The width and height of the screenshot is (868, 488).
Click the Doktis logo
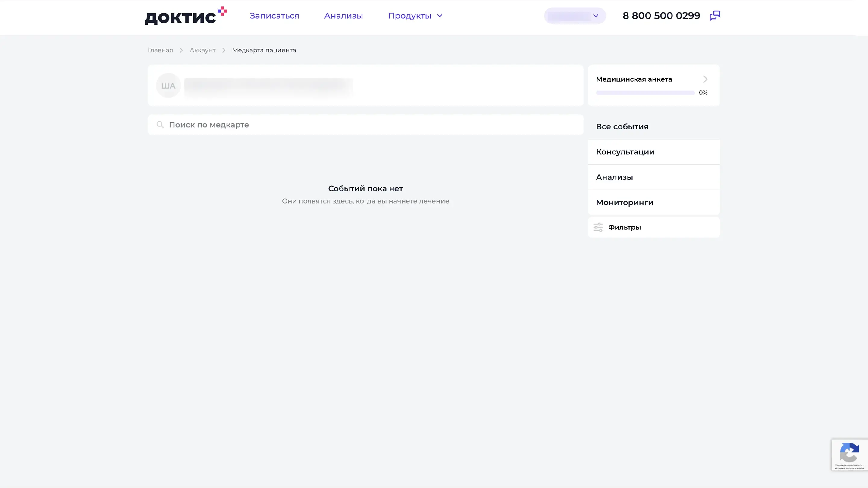(185, 16)
